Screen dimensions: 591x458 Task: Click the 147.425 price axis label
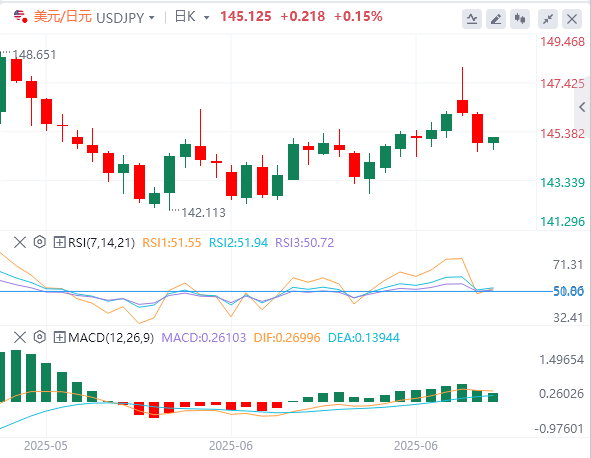click(562, 84)
